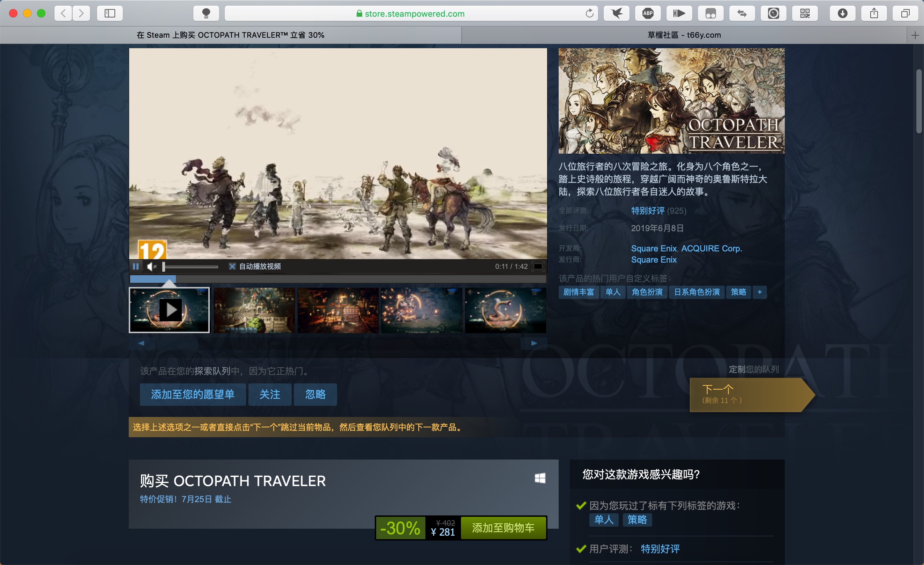The image size is (924, 565).
Task: Click the play-bars extension icon in the toolbar
Action: pos(679,14)
